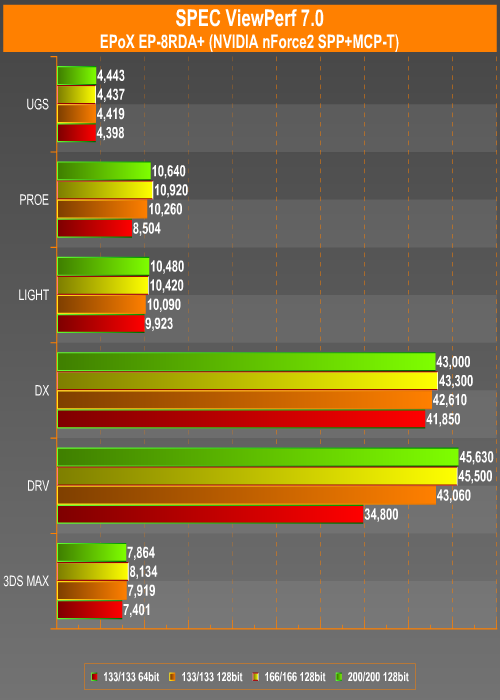Click the PROE red bar valued 8,504
This screenshot has height=700, width=500.
pos(95,229)
